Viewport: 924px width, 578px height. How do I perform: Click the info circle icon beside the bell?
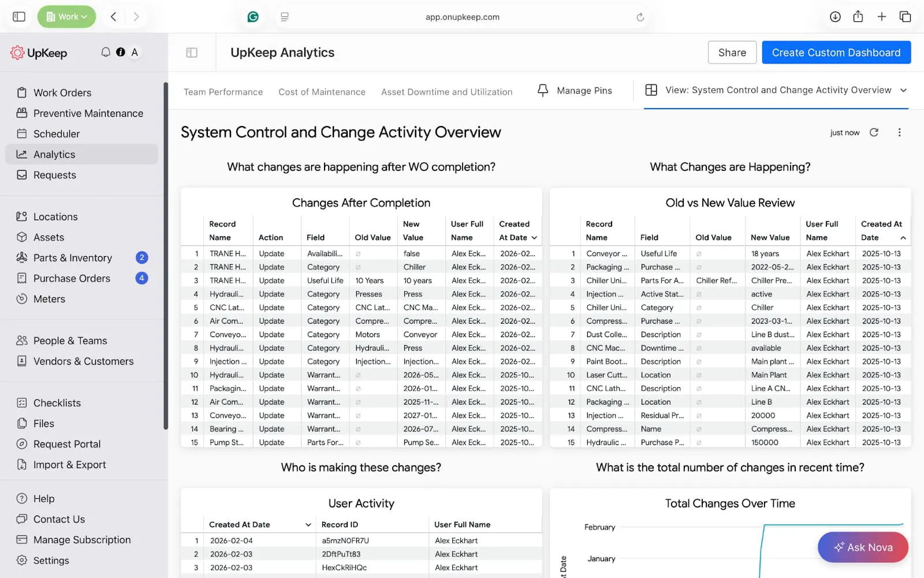(120, 52)
